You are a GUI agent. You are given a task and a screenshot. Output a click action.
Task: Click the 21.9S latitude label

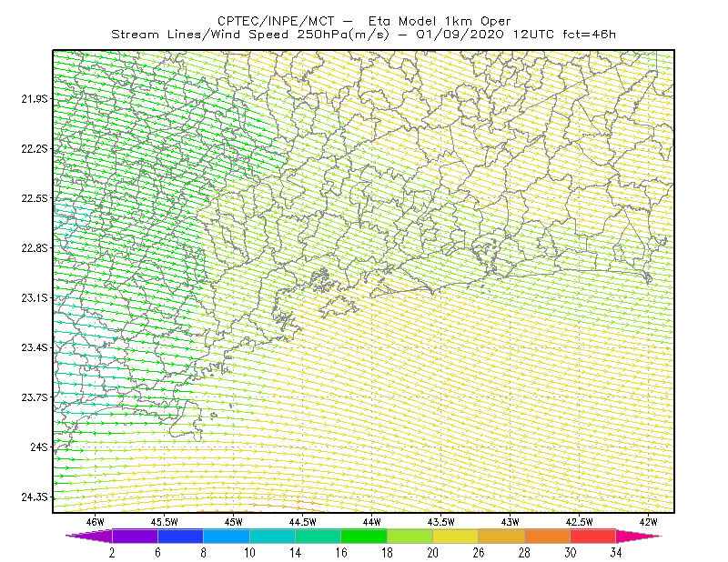click(x=35, y=99)
